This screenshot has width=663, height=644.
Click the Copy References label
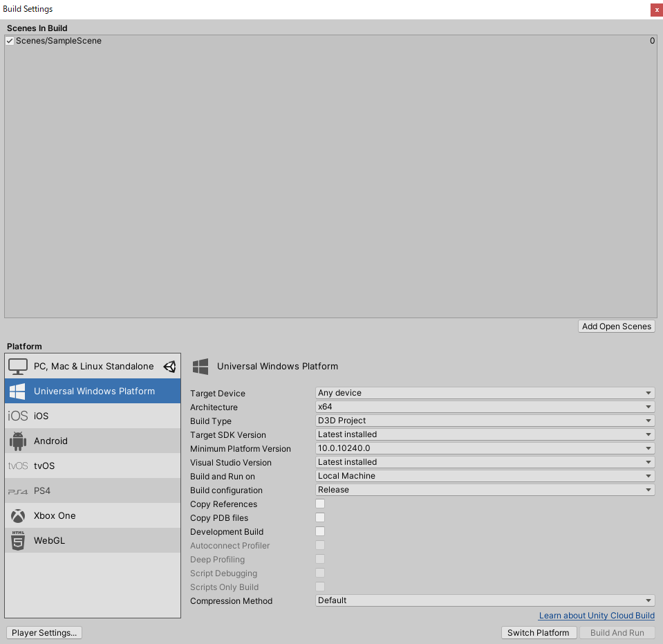pos(224,504)
